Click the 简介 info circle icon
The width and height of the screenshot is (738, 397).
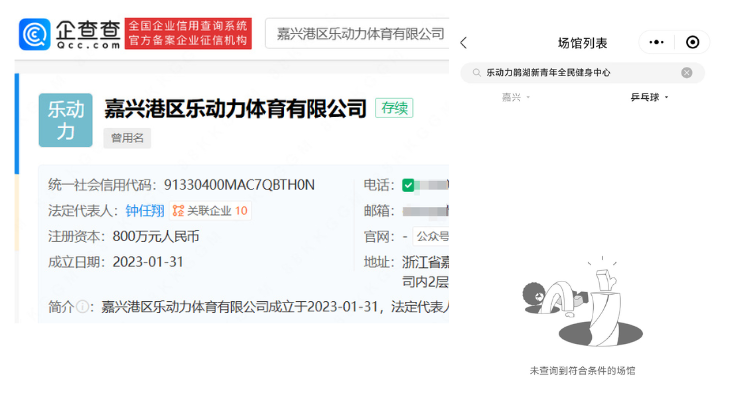tap(82, 307)
